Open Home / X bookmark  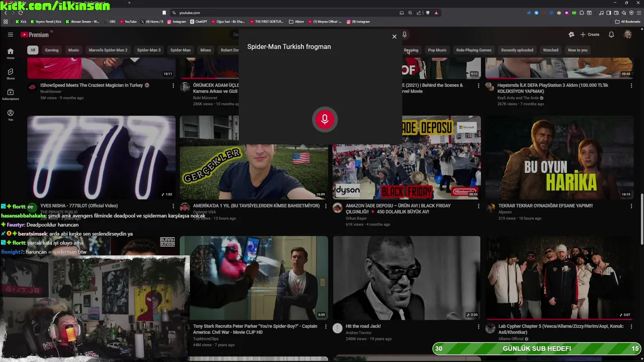coord(152,22)
